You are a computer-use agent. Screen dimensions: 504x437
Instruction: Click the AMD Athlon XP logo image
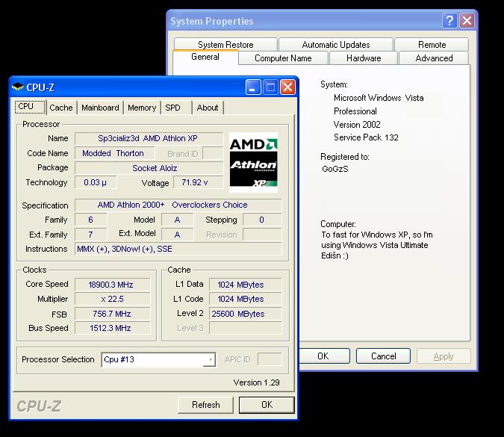pyautogui.click(x=253, y=162)
